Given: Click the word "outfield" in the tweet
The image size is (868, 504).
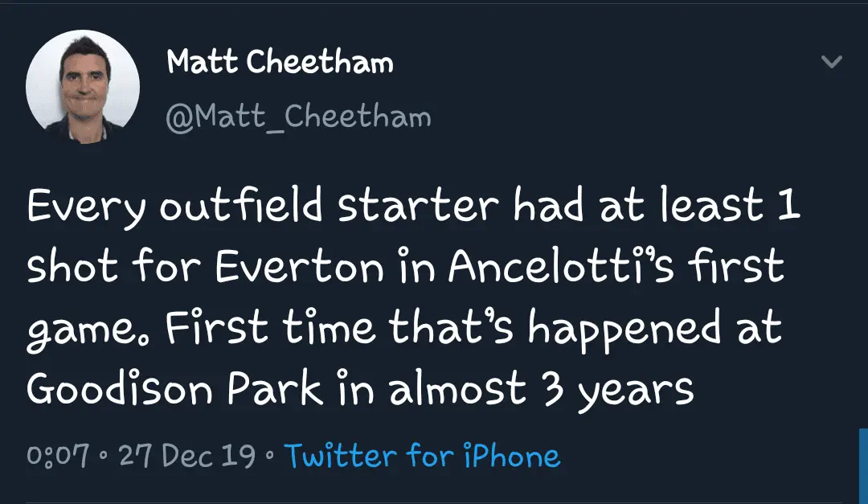Looking at the screenshot, I should pos(243,208).
